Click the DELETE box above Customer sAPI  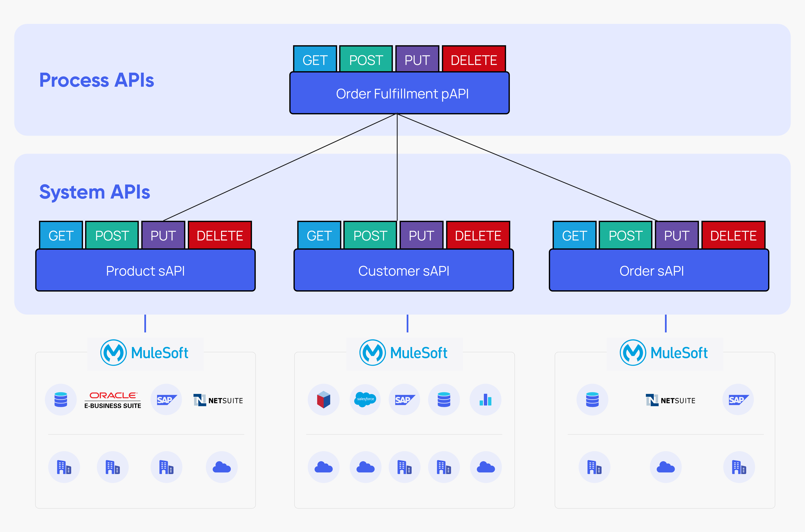point(478,235)
